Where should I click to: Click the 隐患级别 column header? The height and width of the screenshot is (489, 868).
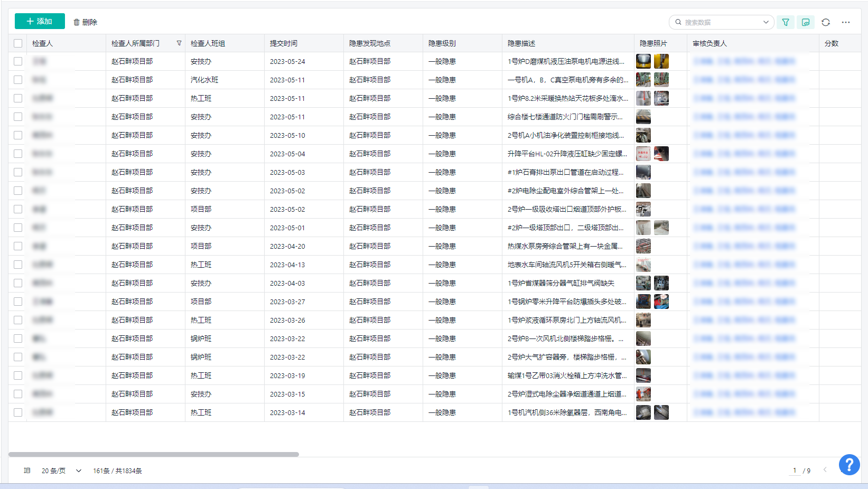coord(442,43)
